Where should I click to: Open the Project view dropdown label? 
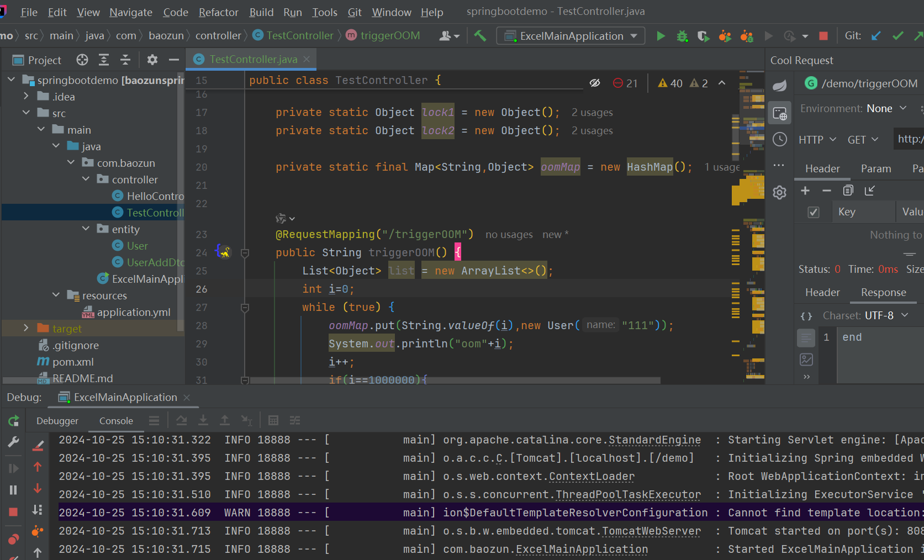click(x=44, y=60)
